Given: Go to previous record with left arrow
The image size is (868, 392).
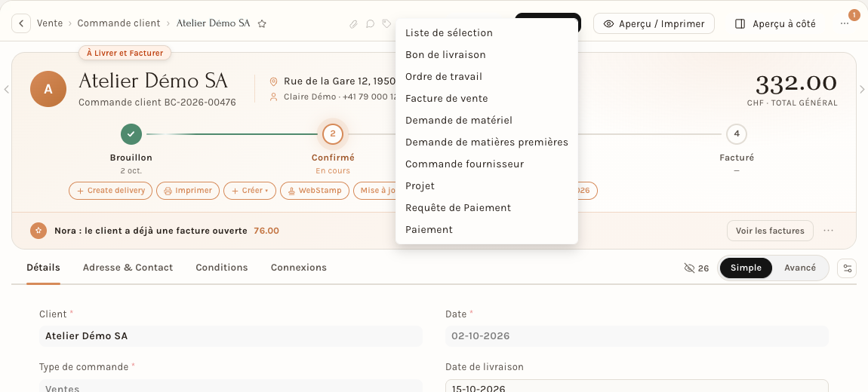Looking at the screenshot, I should [x=6, y=89].
